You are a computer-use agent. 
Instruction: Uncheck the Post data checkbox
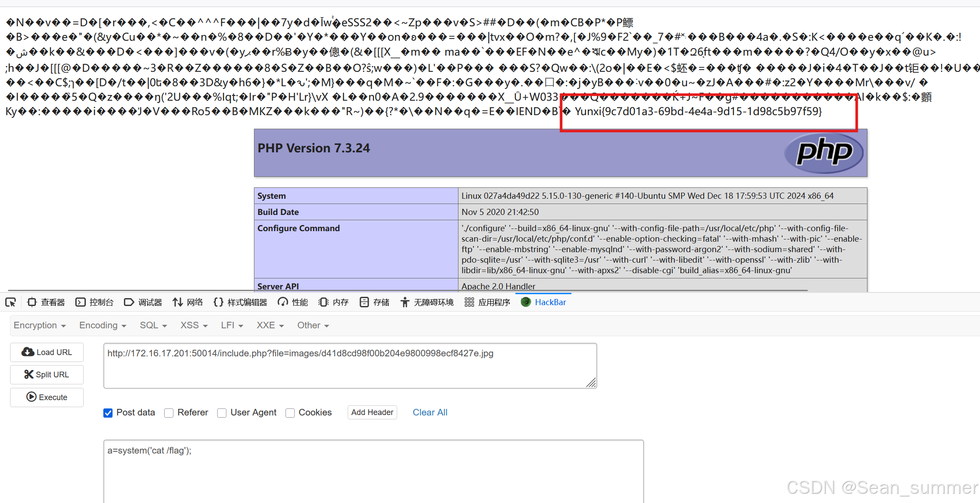pos(108,413)
